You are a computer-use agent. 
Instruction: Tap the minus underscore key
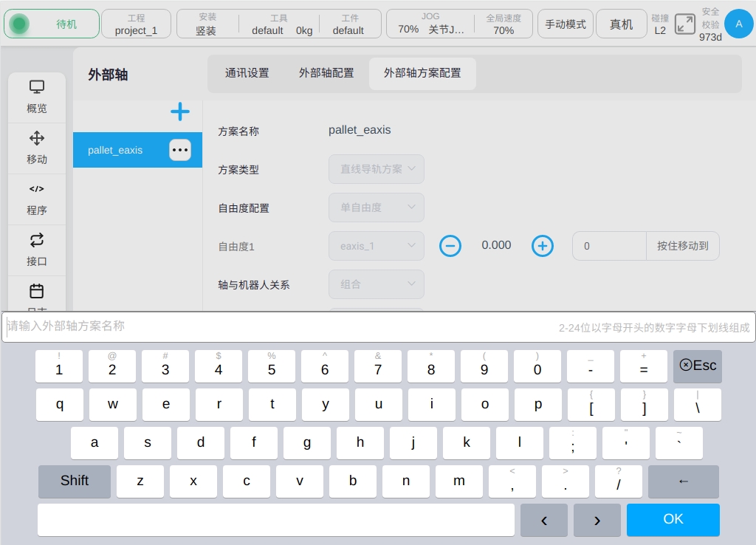pos(591,366)
